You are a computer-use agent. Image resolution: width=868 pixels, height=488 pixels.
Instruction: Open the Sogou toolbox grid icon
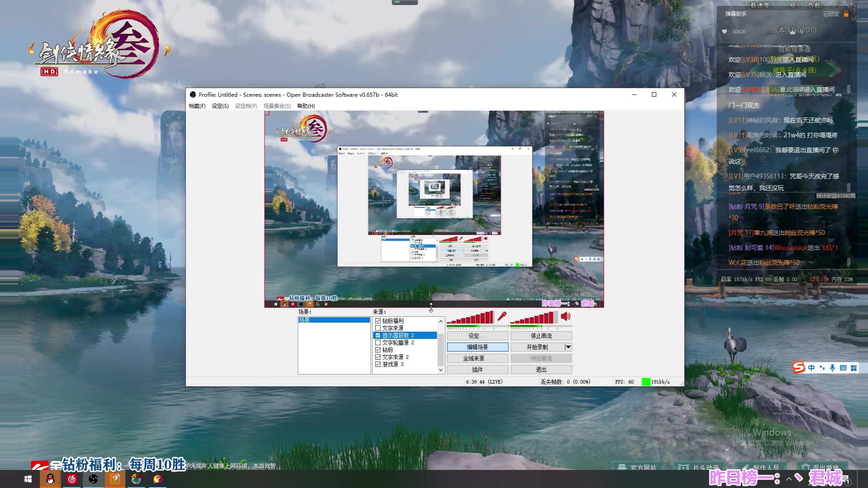[854, 368]
